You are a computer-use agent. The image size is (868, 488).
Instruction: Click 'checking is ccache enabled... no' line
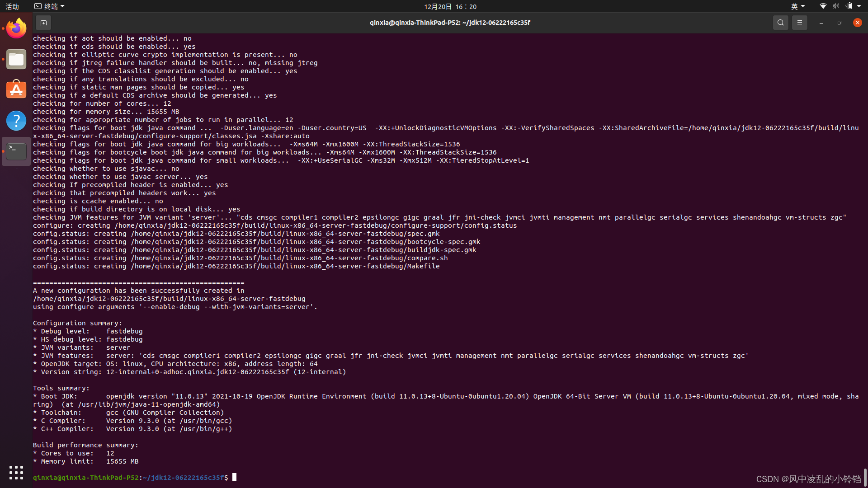tap(98, 201)
